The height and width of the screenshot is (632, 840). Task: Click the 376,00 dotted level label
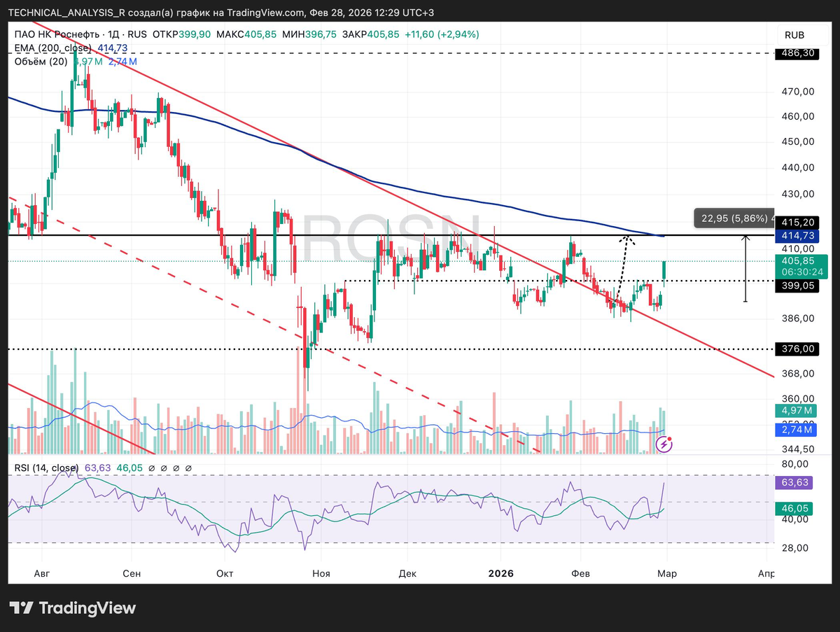[797, 349]
